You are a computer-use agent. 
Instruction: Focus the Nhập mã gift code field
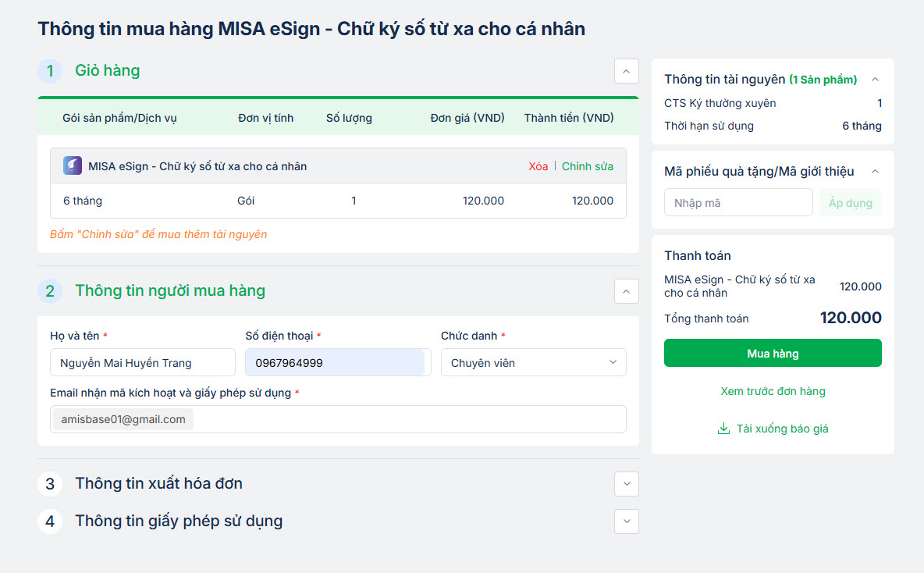pyautogui.click(x=737, y=203)
